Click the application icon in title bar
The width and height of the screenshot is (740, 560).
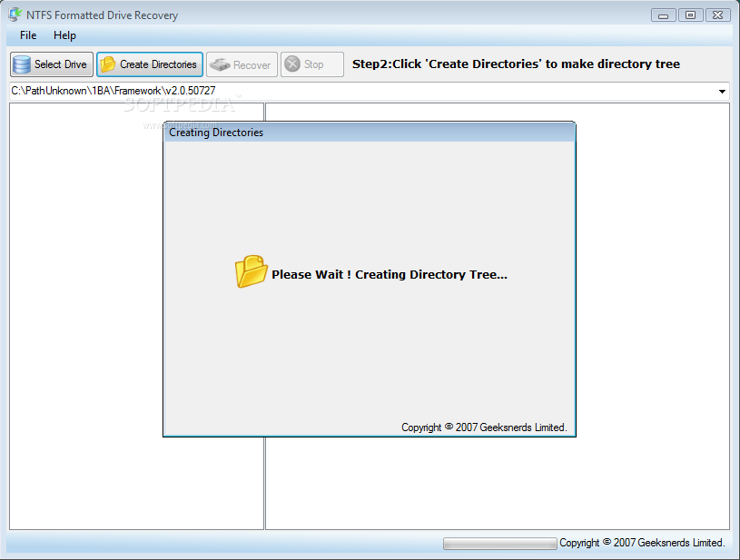tap(15, 15)
